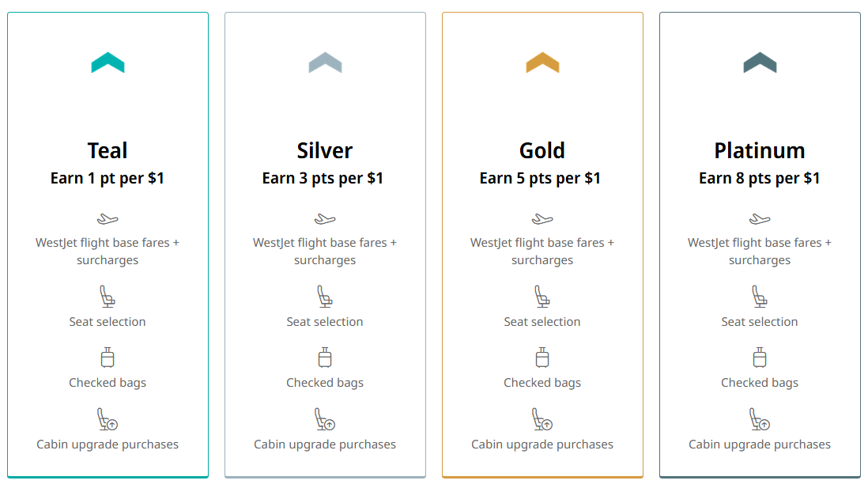
Task: Click the seat selection icon in Silver card
Action: 325,297
